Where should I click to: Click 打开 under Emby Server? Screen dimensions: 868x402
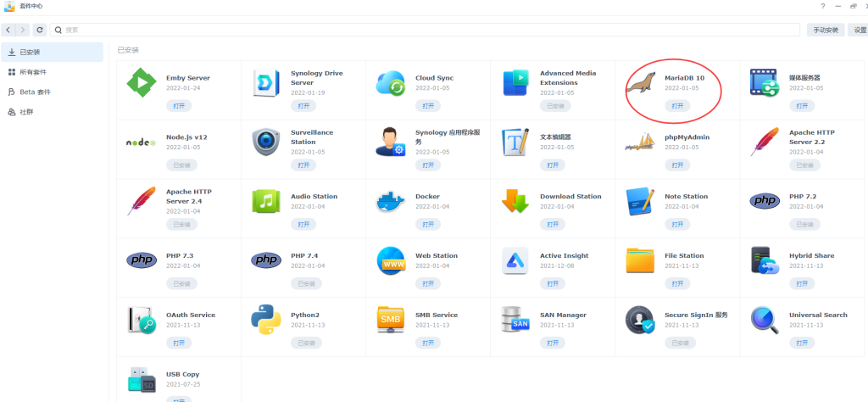(x=179, y=106)
